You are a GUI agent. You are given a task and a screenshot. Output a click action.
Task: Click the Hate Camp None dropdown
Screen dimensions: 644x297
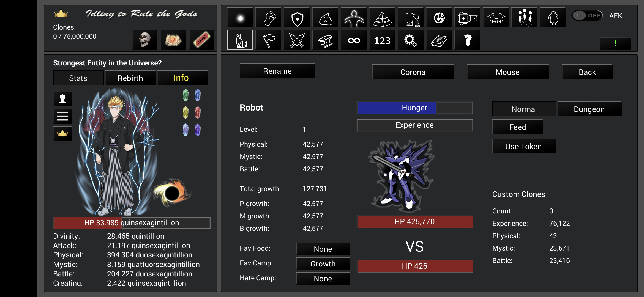coord(323,279)
